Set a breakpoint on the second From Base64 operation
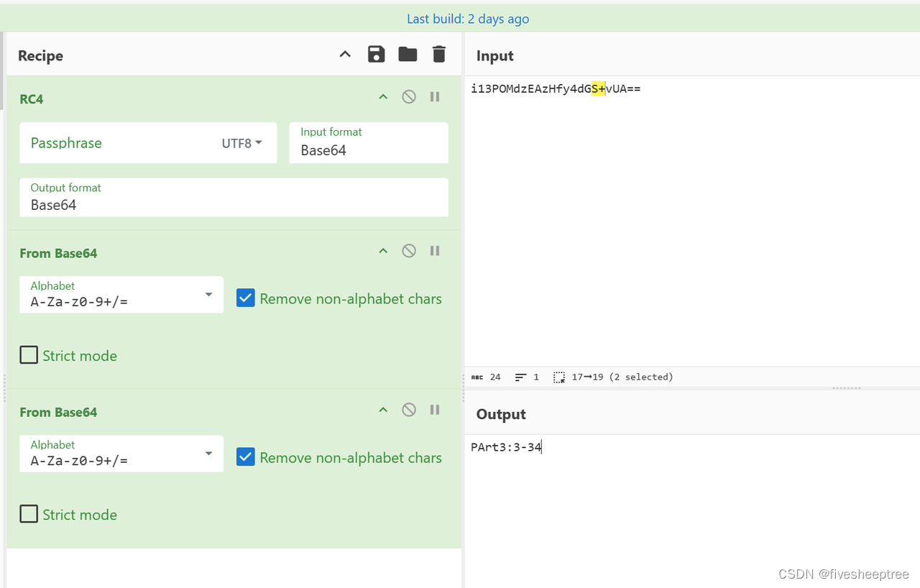 click(x=434, y=409)
